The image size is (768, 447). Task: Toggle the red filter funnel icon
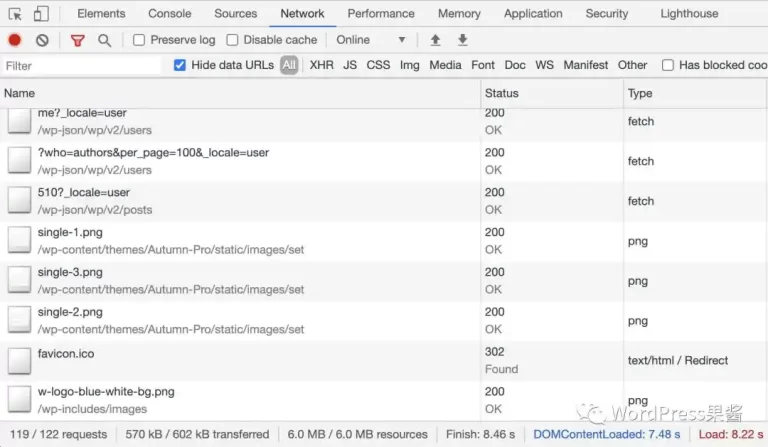78,40
